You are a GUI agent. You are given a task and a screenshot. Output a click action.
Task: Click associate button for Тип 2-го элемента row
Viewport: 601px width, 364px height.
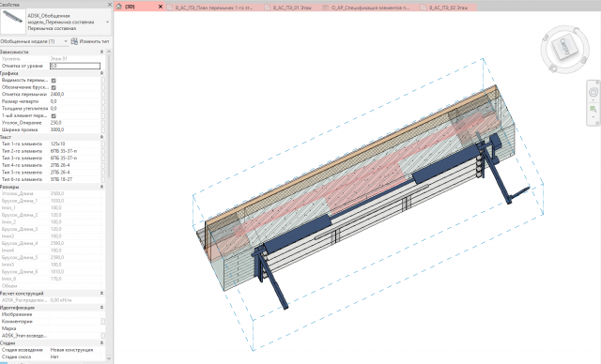(102, 151)
